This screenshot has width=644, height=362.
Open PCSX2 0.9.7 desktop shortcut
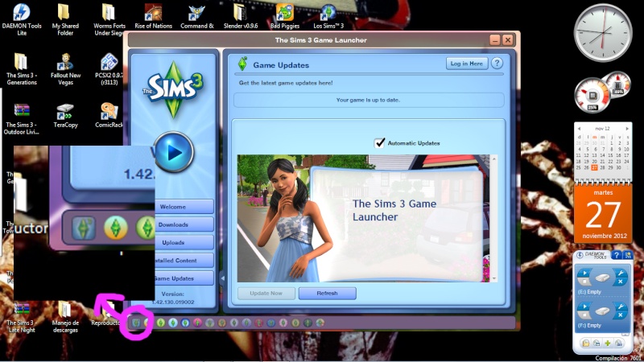pyautogui.click(x=109, y=69)
